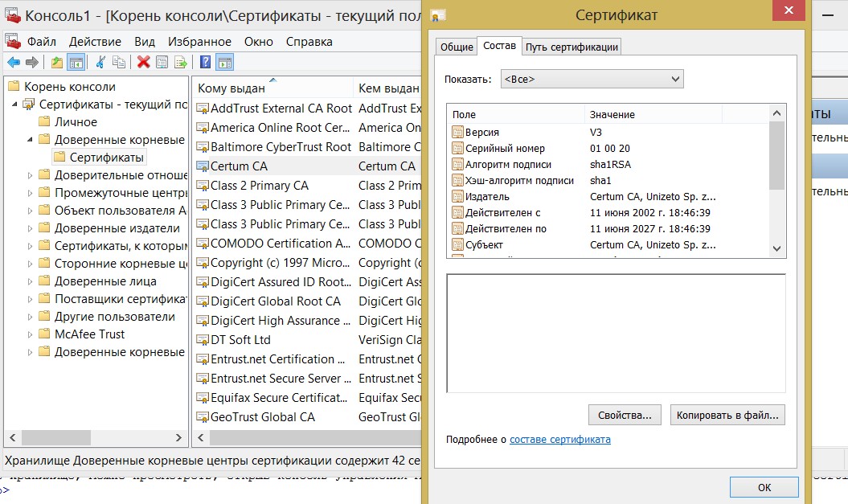The image size is (848, 504).
Task: Click the icon beside Издатель field
Action: click(x=457, y=196)
